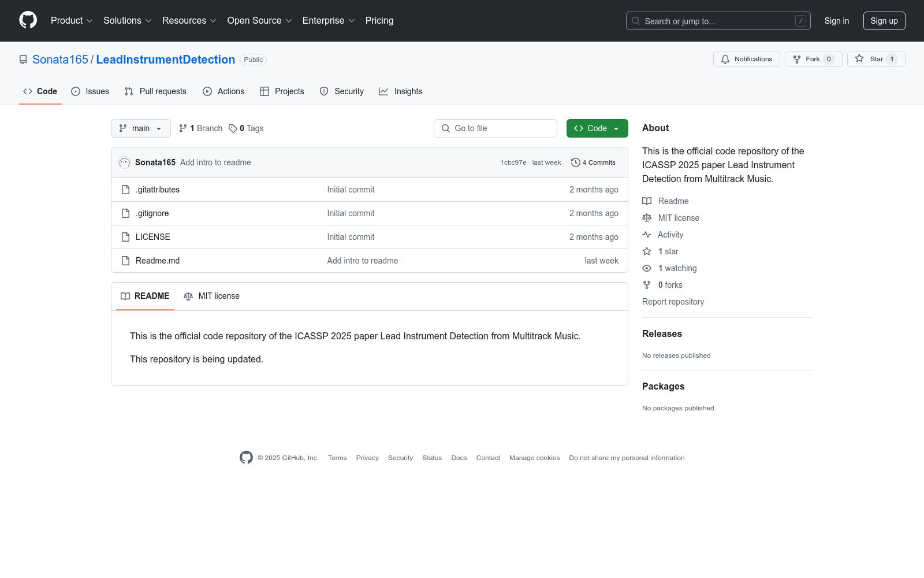This screenshot has width=924, height=578.
Task: Click the scales icon on the MIT license tab
Action: (188, 296)
